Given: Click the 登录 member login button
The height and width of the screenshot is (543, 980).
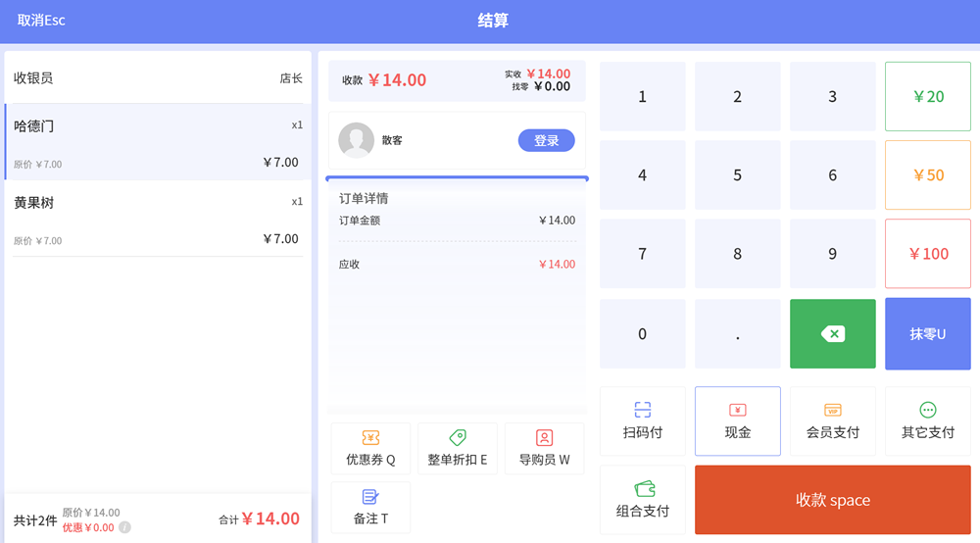Looking at the screenshot, I should coord(546,140).
